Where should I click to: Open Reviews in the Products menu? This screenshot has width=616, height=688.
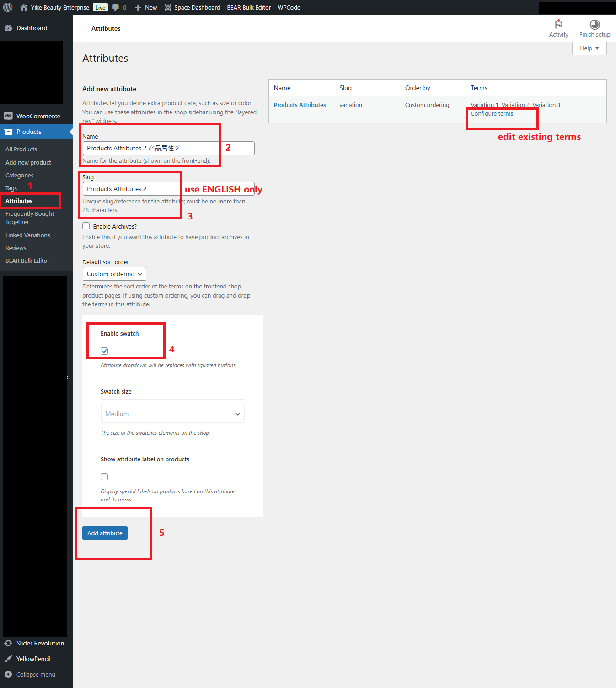(x=16, y=248)
